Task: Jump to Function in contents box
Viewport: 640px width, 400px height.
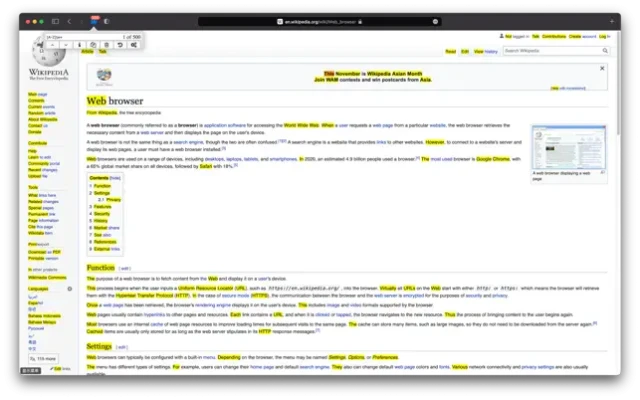Action: coord(102,186)
